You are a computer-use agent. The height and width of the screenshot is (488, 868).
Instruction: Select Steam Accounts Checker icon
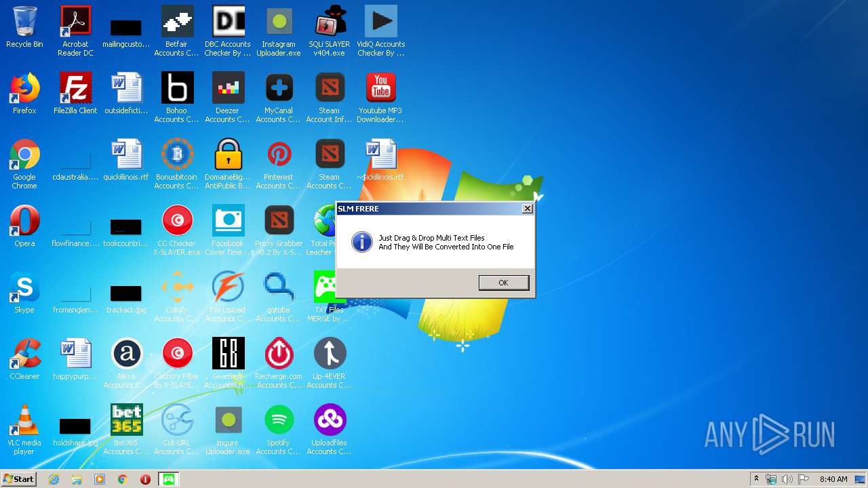(x=330, y=165)
